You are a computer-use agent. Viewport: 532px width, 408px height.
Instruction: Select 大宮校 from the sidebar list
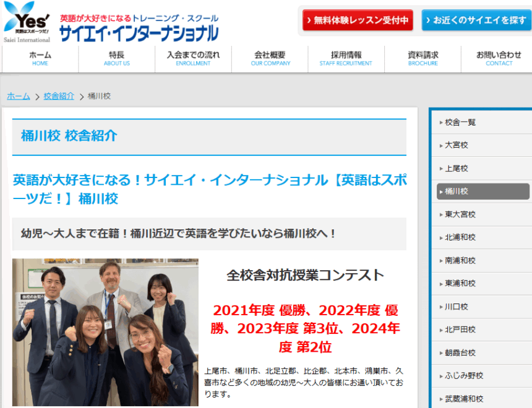coord(457,145)
